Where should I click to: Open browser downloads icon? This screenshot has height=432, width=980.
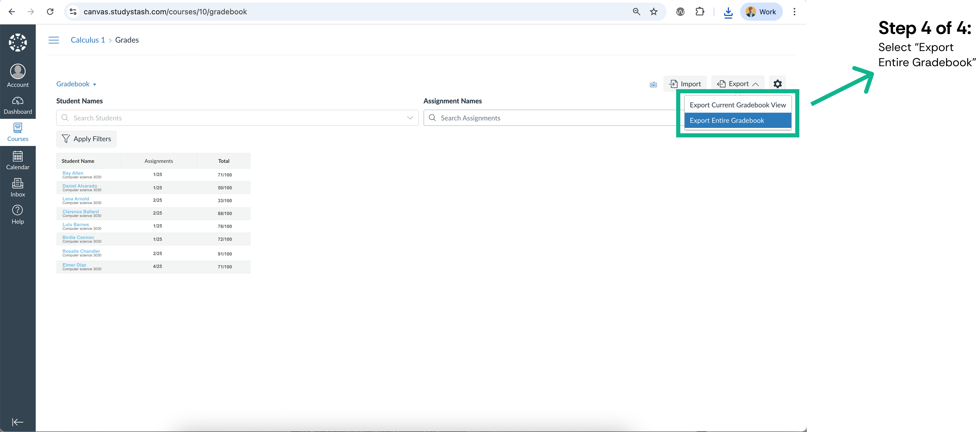point(728,12)
